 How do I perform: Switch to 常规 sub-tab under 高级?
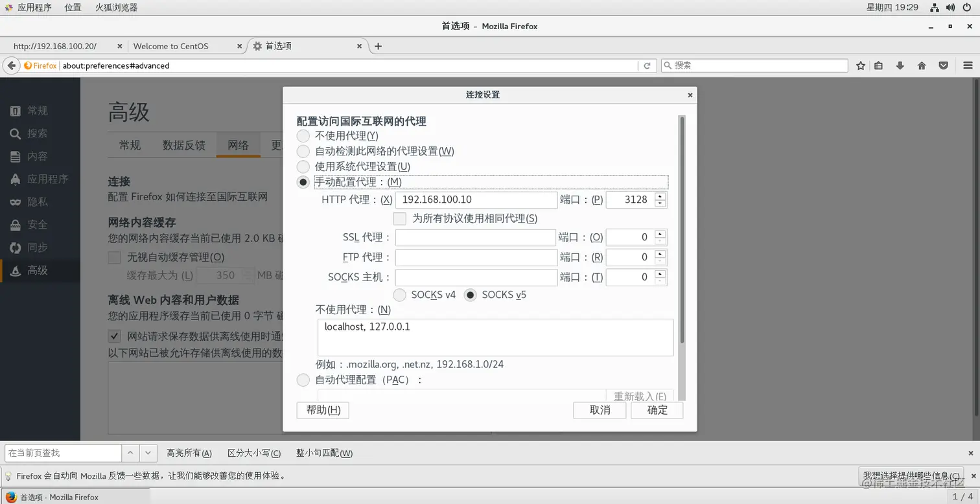pos(130,145)
